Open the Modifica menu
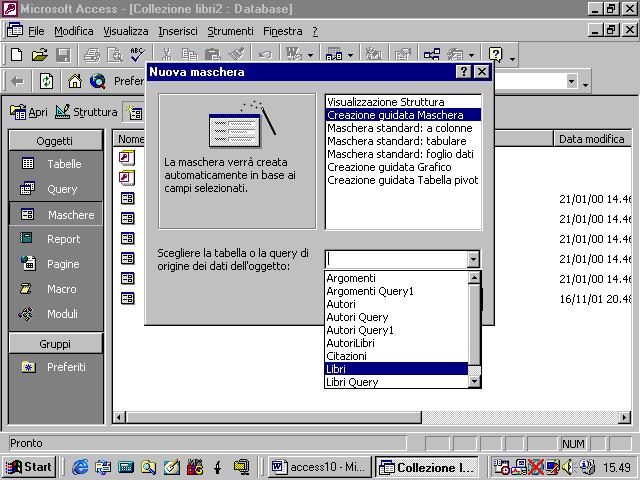 [x=74, y=31]
